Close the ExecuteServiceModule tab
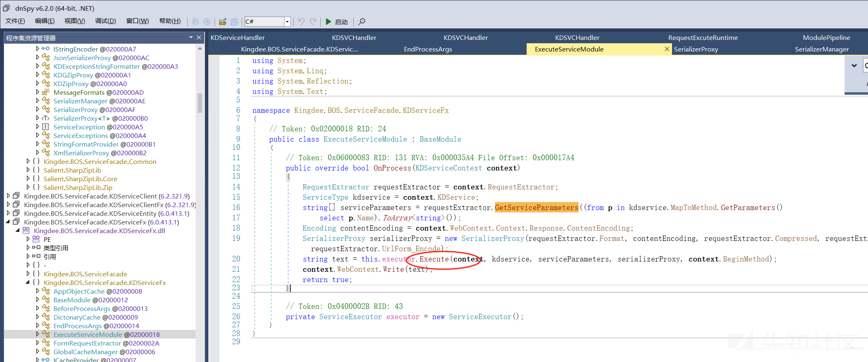 (x=667, y=49)
